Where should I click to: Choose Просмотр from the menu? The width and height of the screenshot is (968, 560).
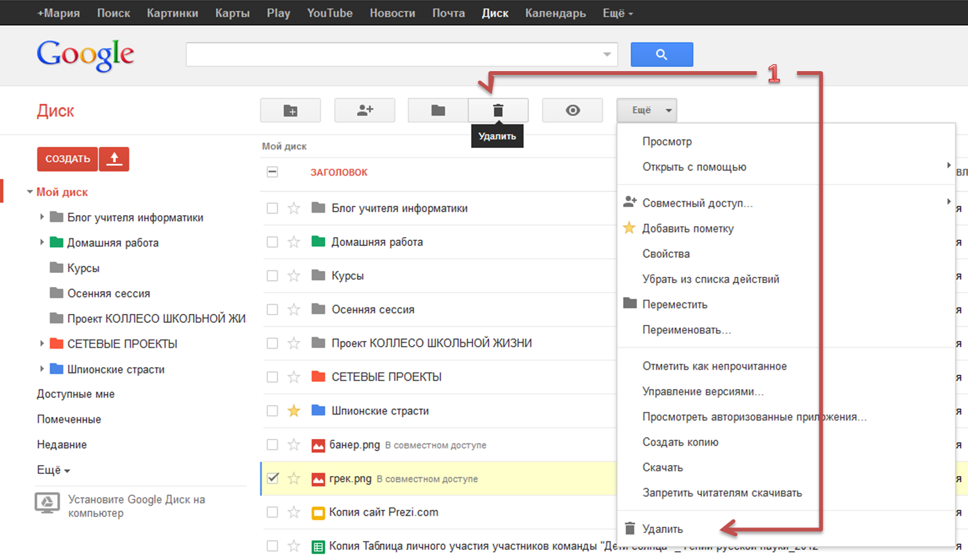pyautogui.click(x=667, y=142)
